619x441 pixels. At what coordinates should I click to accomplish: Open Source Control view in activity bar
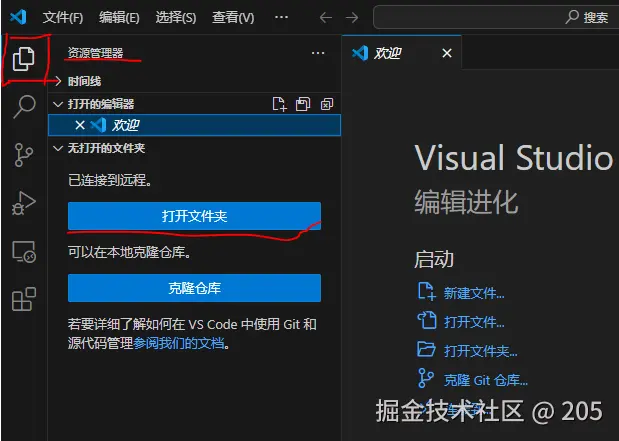click(24, 155)
